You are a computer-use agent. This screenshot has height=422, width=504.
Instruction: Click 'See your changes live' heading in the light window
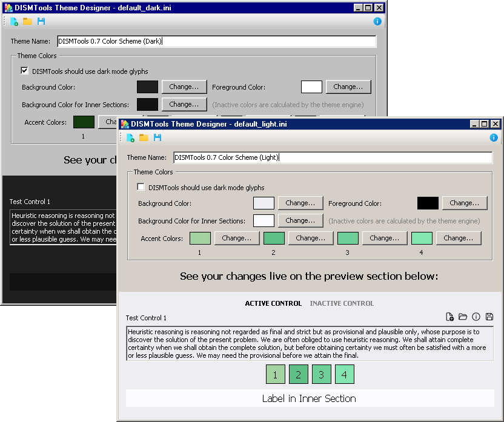click(x=309, y=276)
